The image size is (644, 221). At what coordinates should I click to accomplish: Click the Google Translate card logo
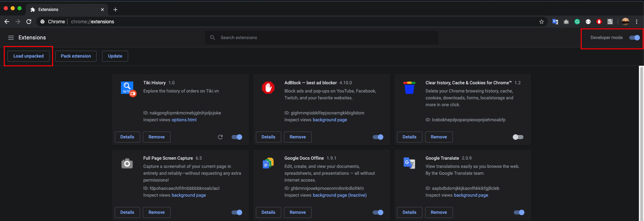409,163
